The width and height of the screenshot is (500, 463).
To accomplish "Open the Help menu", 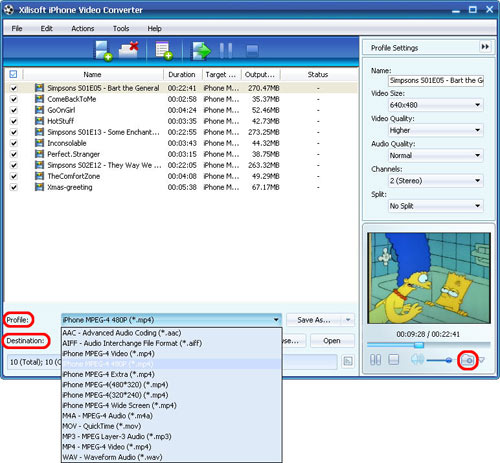I will [x=154, y=28].
